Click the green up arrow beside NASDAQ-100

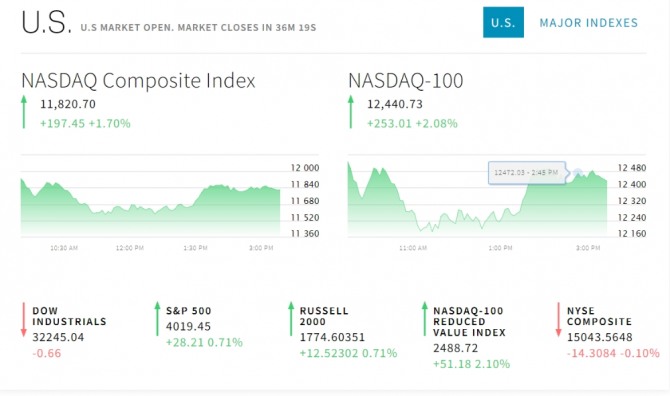tap(351, 112)
